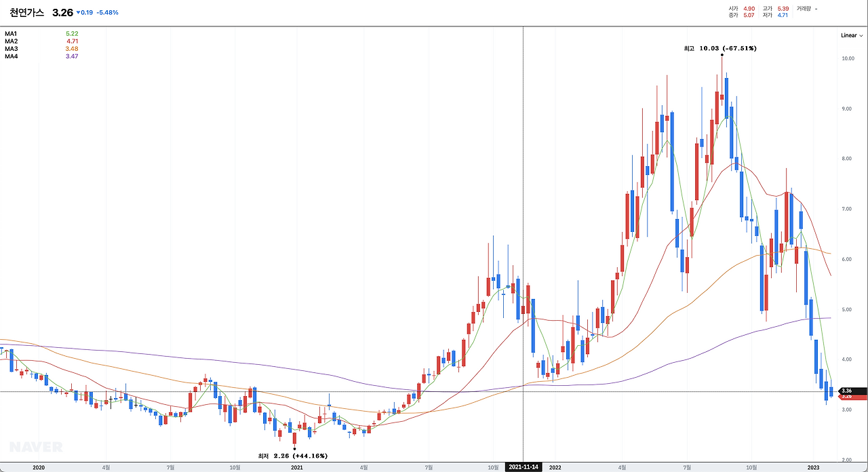Image resolution: width=868 pixels, height=472 pixels.
Task: Click the 2021 year label on time axis
Action: click(297, 467)
